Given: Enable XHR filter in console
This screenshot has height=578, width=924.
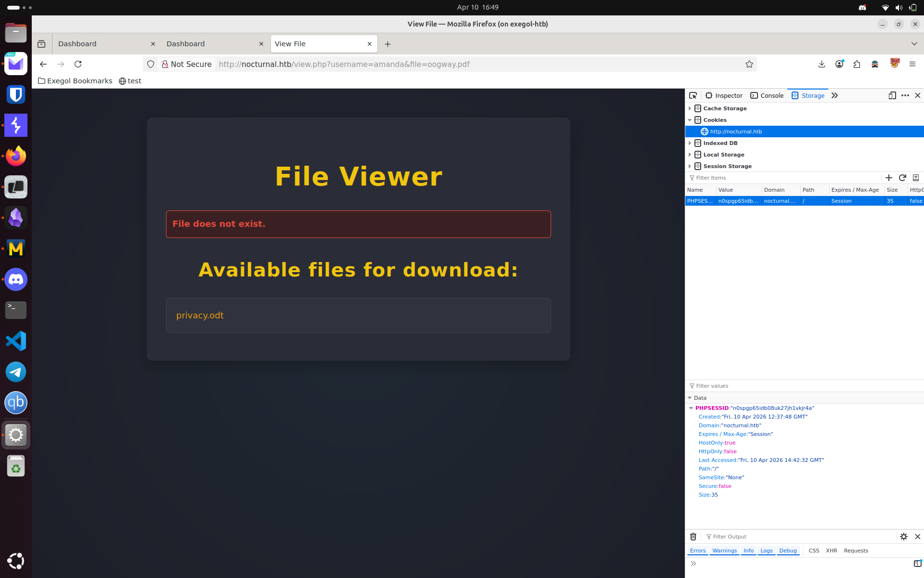Looking at the screenshot, I should [831, 551].
